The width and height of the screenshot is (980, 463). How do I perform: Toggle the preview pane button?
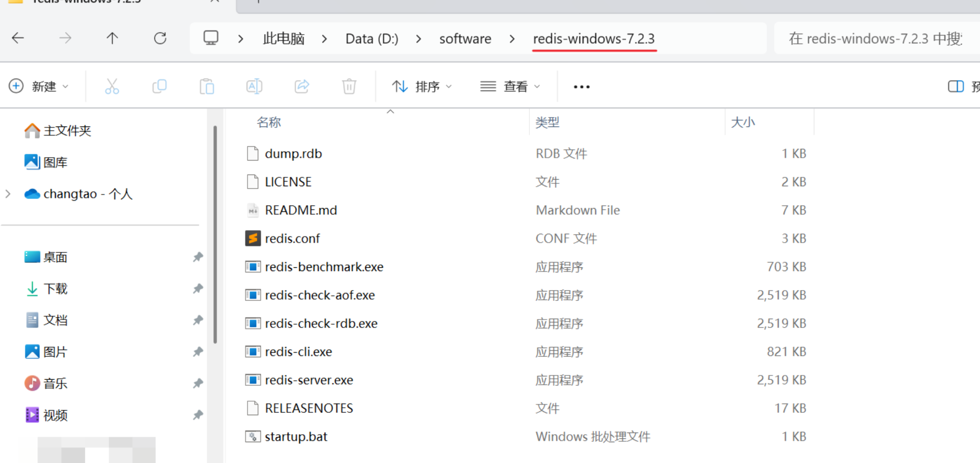coord(955,86)
